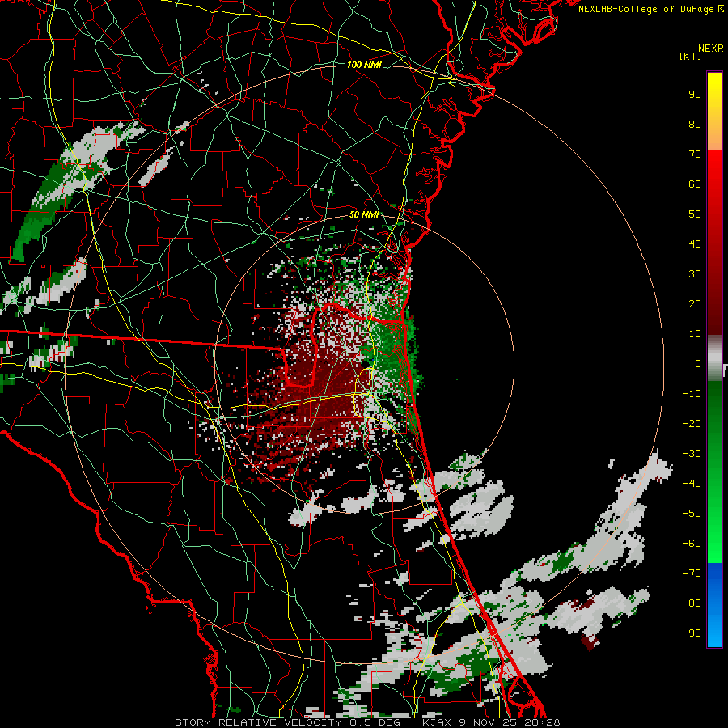Screen dimensions: 728x728
Task: Click the 50 value on the velocity scale
Action: click(x=695, y=214)
